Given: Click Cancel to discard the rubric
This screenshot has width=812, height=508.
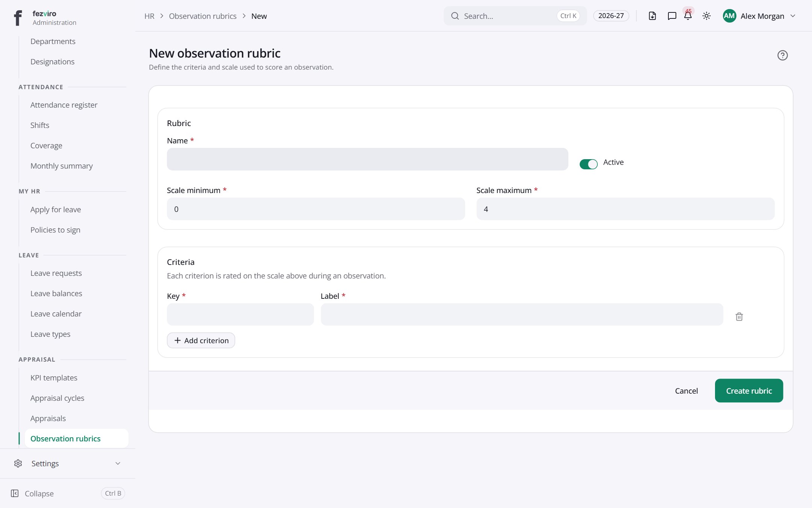Looking at the screenshot, I should 686,391.
